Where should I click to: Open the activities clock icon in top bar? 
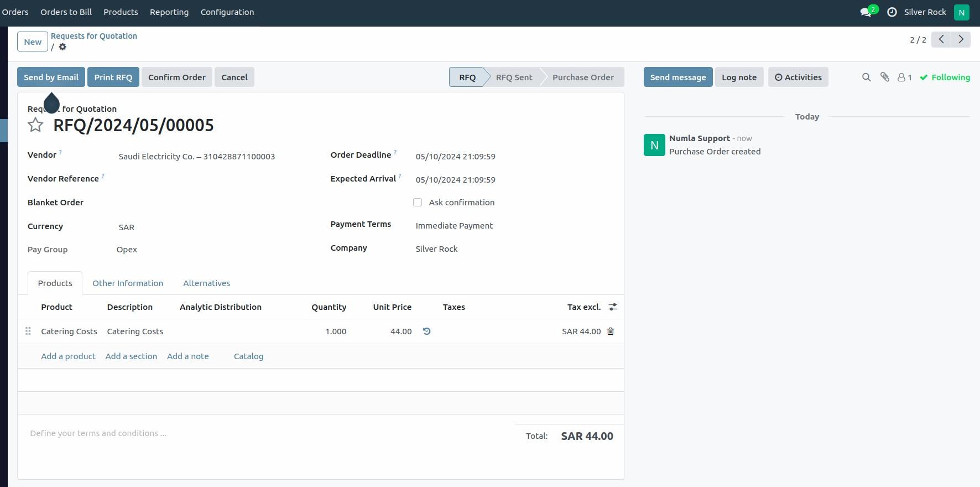[x=892, y=12]
